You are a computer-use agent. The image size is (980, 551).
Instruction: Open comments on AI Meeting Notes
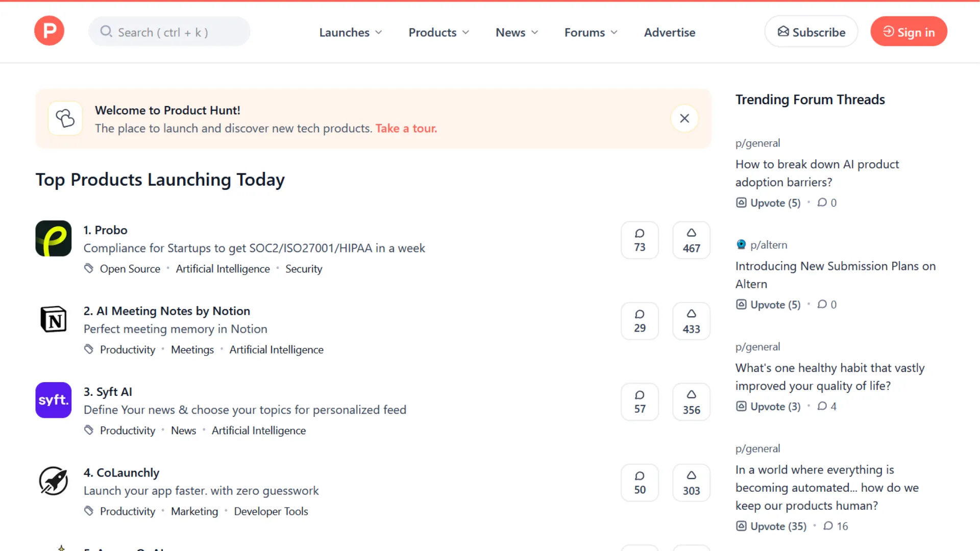point(640,321)
